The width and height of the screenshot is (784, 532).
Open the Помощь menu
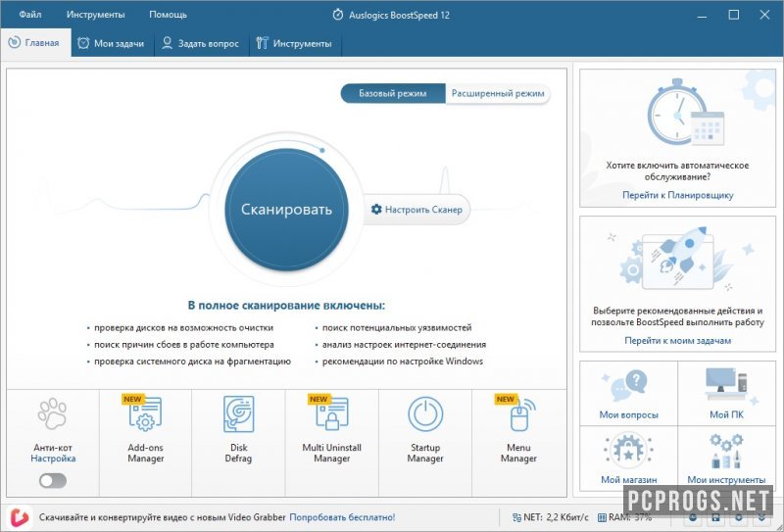point(168,15)
